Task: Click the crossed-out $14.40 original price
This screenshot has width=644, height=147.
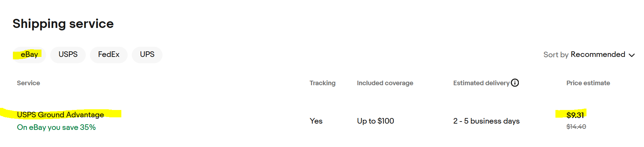Action: (x=576, y=127)
